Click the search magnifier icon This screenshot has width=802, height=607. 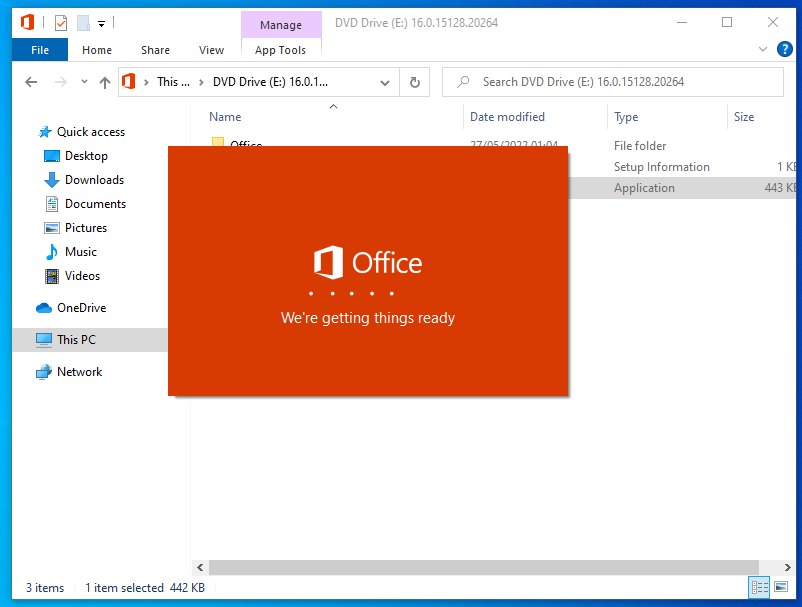[x=463, y=82]
